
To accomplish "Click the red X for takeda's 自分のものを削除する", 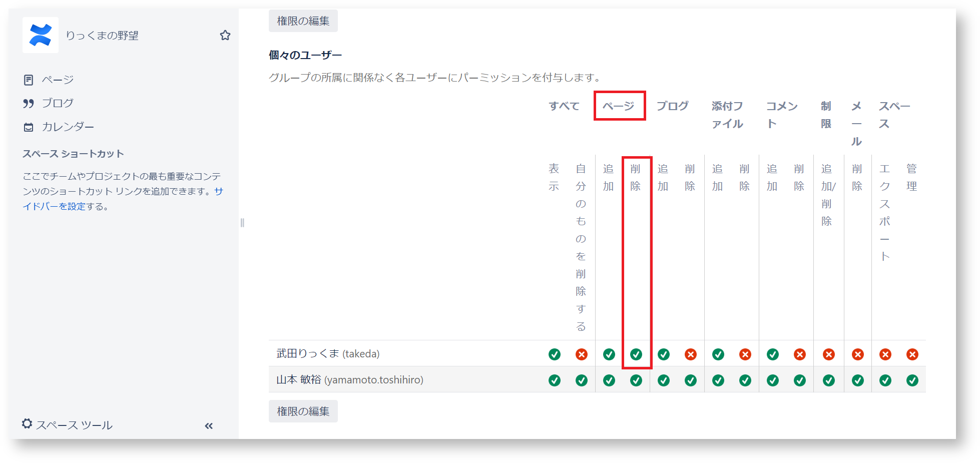I will tap(581, 354).
